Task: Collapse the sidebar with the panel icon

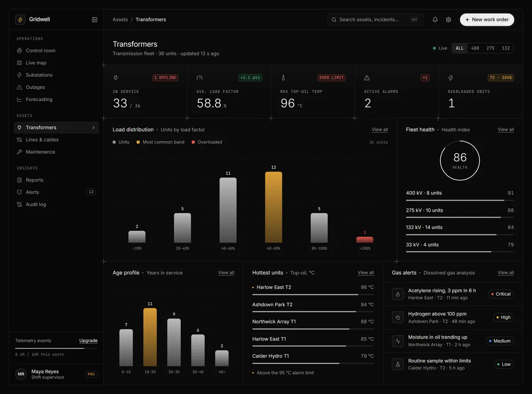Action: pos(94,20)
